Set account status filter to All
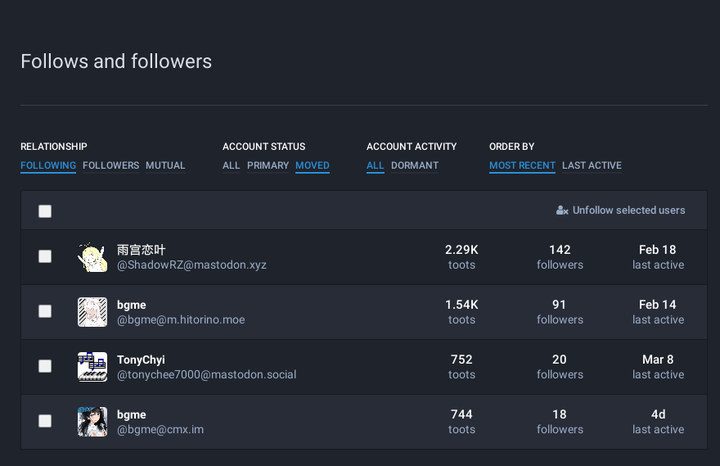The height and width of the screenshot is (466, 720). tap(231, 166)
